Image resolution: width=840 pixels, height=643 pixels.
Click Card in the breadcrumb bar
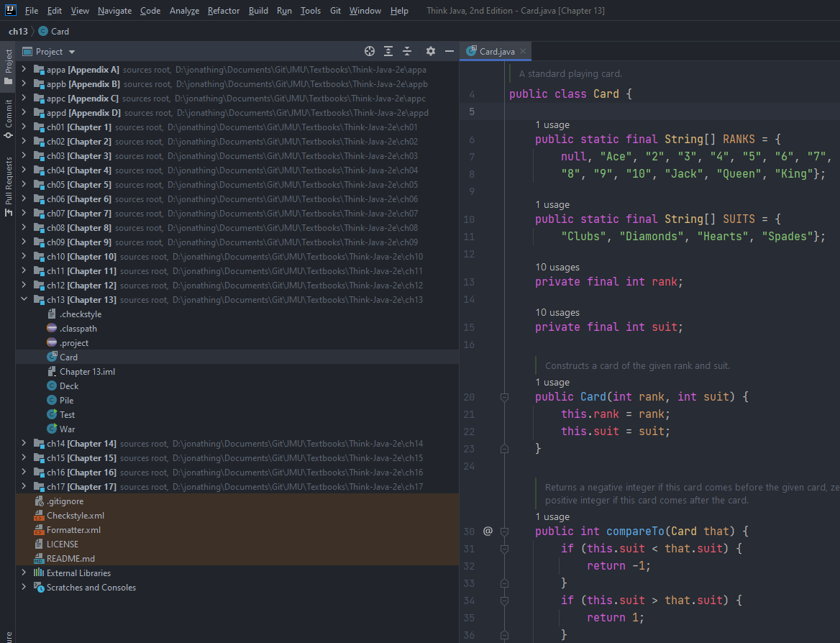[x=60, y=31]
